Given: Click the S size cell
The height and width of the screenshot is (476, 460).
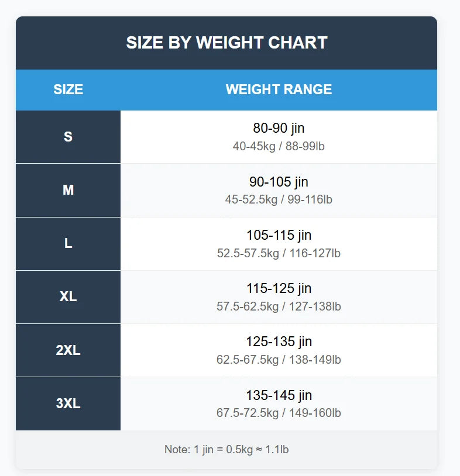Looking at the screenshot, I should click(x=68, y=137).
